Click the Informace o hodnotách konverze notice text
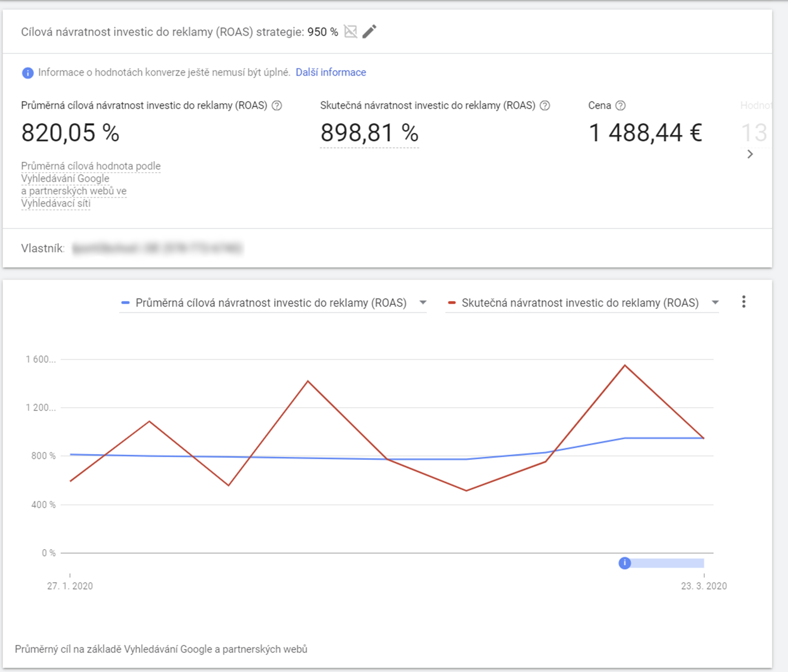788x672 pixels. pos(164,72)
